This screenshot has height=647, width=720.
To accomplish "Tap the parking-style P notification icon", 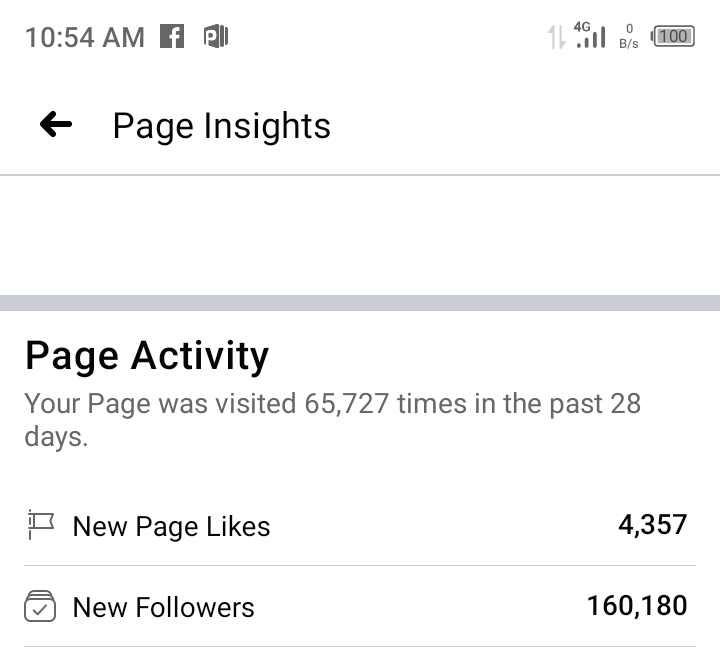I will point(216,36).
